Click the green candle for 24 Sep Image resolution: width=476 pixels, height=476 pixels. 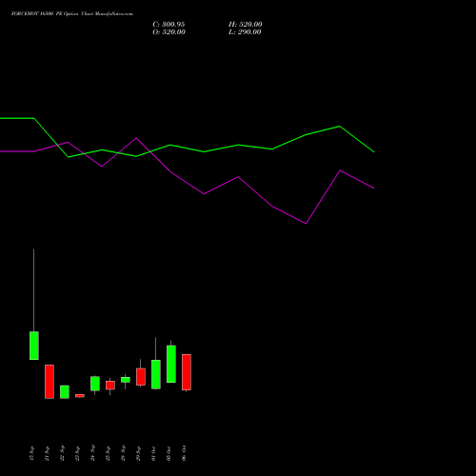pos(95,384)
